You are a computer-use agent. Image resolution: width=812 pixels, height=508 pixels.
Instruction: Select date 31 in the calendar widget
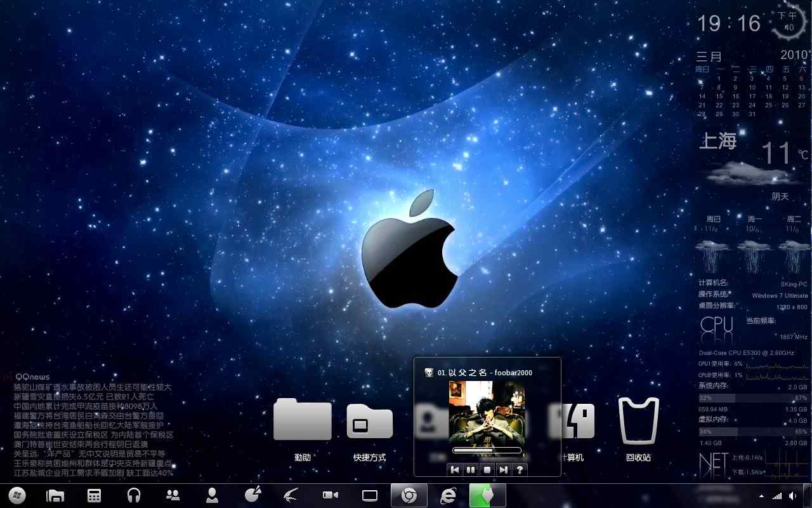752,114
